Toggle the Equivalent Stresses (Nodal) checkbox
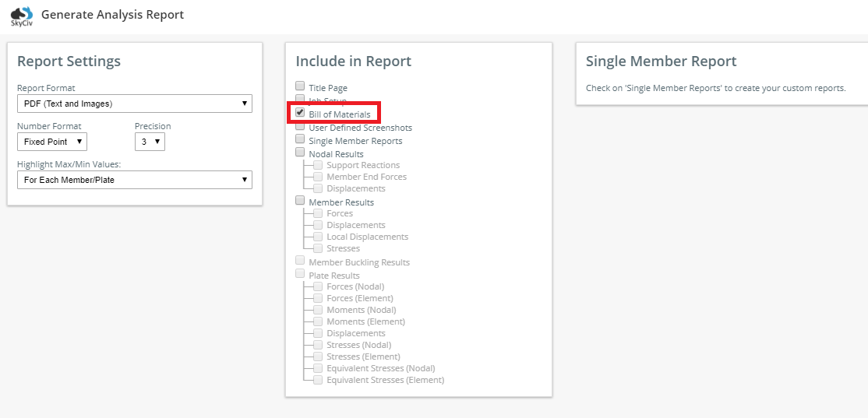This screenshot has width=868, height=418. tap(319, 367)
